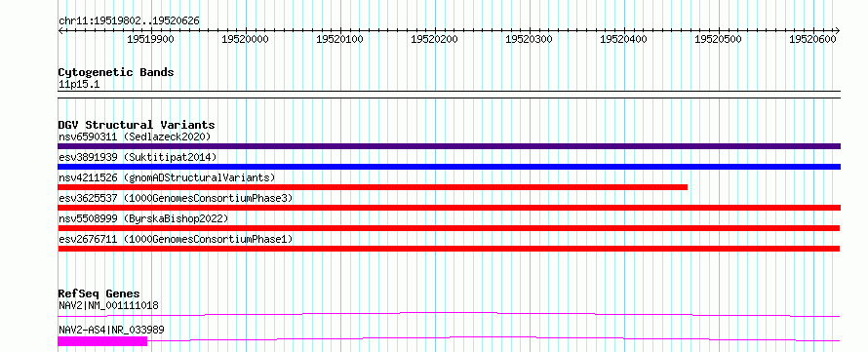This screenshot has width=868, height=352.
Task: Click the esv2676711 1000GenomesConsortiumPhase1 red bar
Action: click(449, 249)
